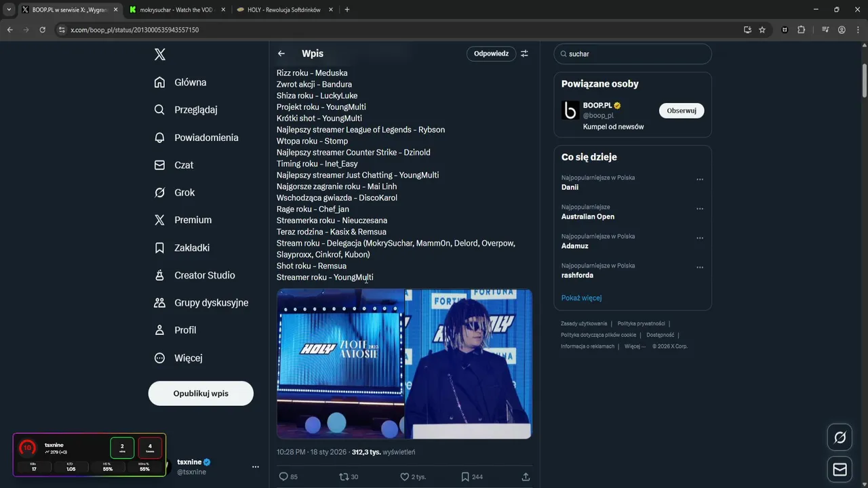This screenshot has width=868, height=488.
Task: Click the Profil person icon
Action: pos(159,330)
